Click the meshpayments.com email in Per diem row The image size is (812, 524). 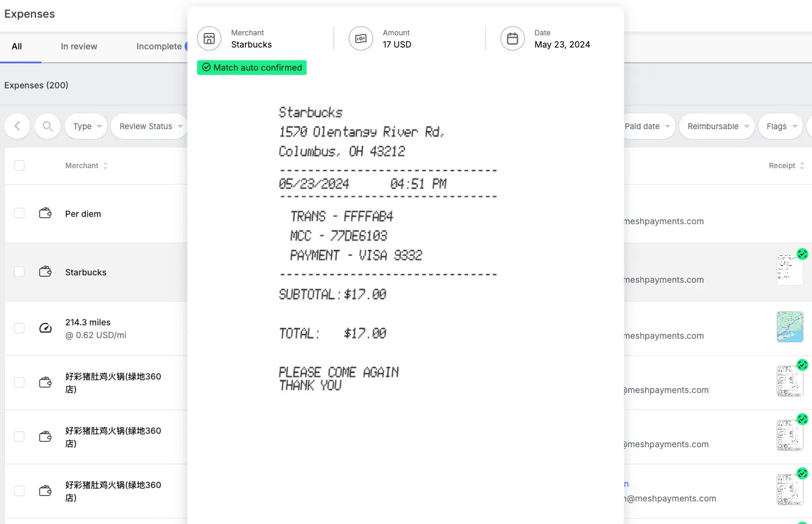(x=664, y=221)
